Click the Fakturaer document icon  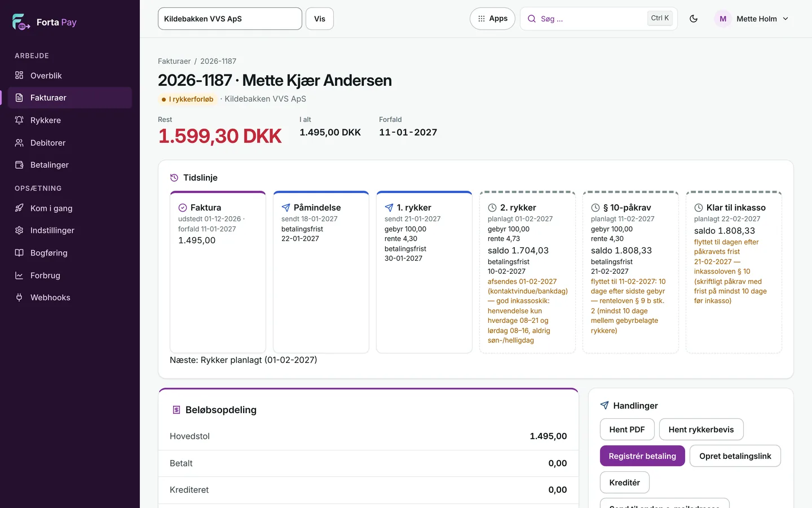tap(19, 98)
